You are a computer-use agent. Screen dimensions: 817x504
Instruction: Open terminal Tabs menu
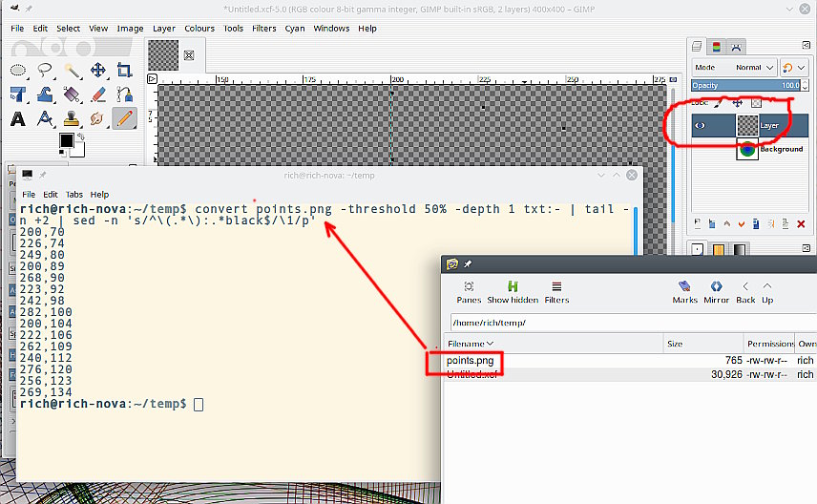coord(74,195)
